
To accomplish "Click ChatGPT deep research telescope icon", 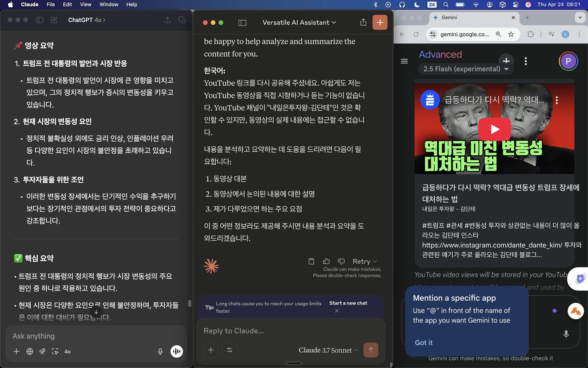I will click(x=42, y=351).
